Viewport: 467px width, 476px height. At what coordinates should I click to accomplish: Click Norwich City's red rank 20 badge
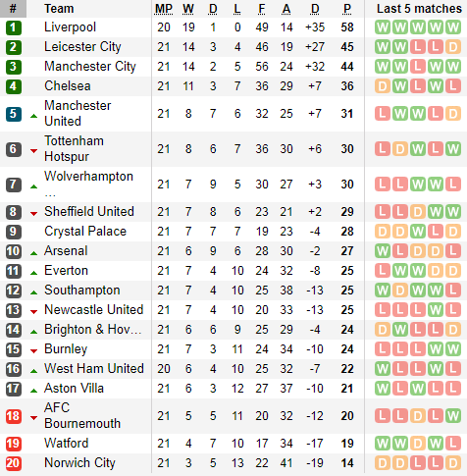[x=14, y=463]
